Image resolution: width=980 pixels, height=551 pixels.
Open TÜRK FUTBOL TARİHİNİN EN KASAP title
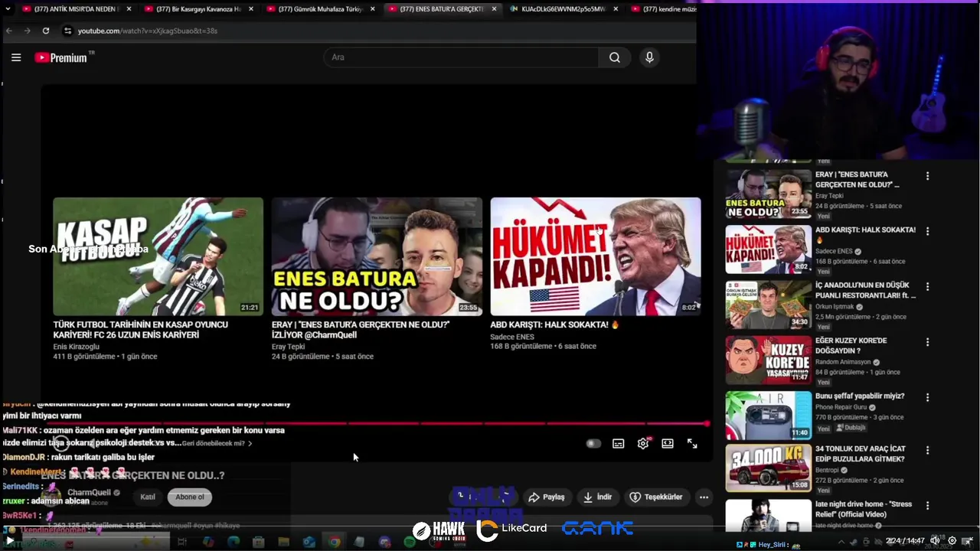[140, 330]
